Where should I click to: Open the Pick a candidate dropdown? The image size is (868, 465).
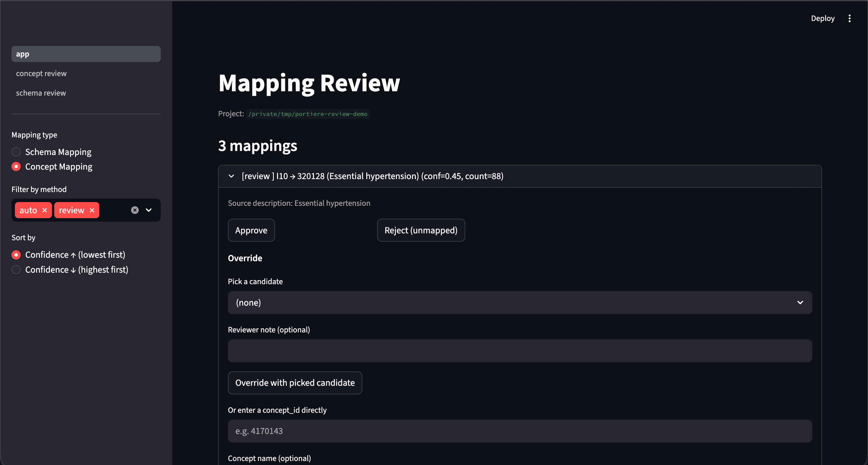pos(520,303)
